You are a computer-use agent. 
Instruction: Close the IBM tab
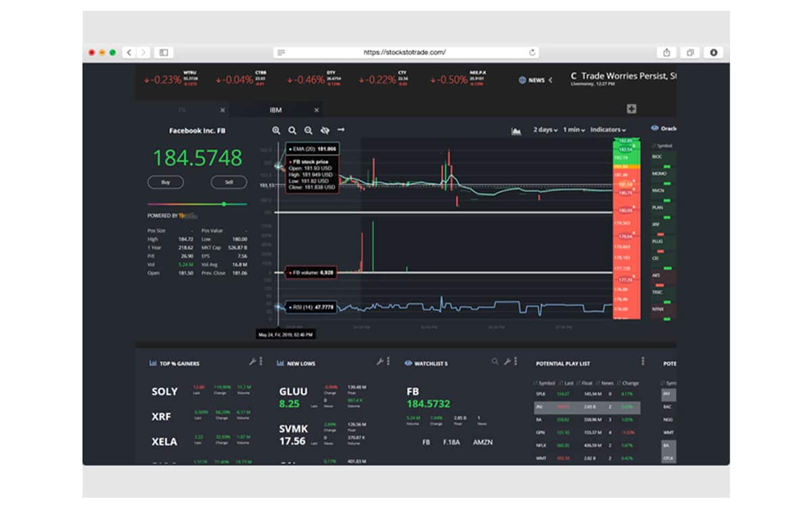click(316, 110)
